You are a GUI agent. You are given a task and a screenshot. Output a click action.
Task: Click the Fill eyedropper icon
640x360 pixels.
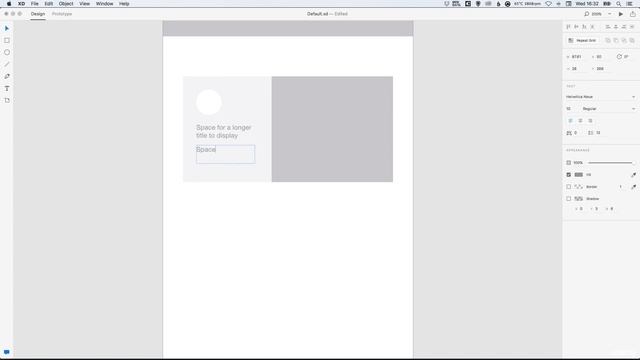pos(633,175)
